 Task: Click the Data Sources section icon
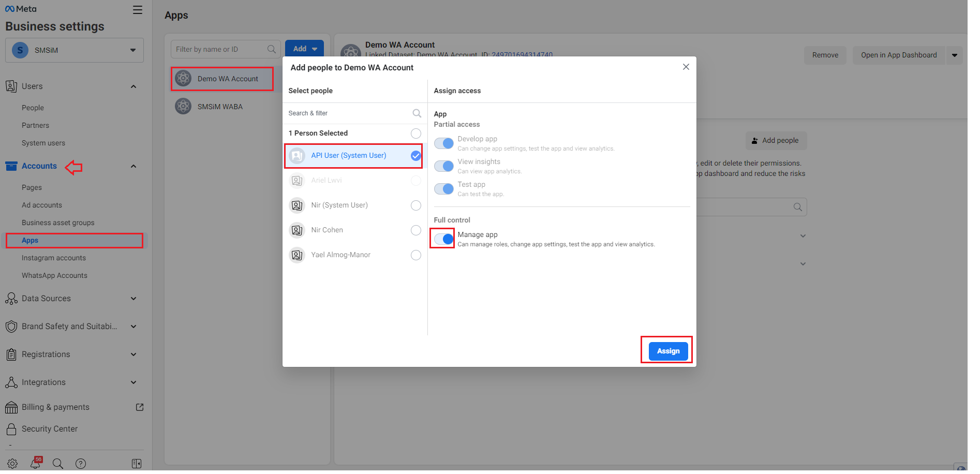coord(11,299)
